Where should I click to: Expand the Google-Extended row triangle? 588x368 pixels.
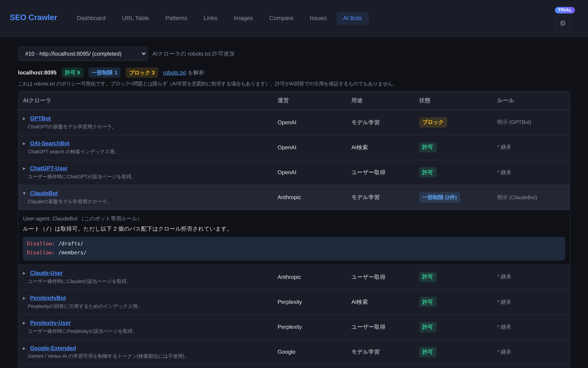[x=24, y=348]
